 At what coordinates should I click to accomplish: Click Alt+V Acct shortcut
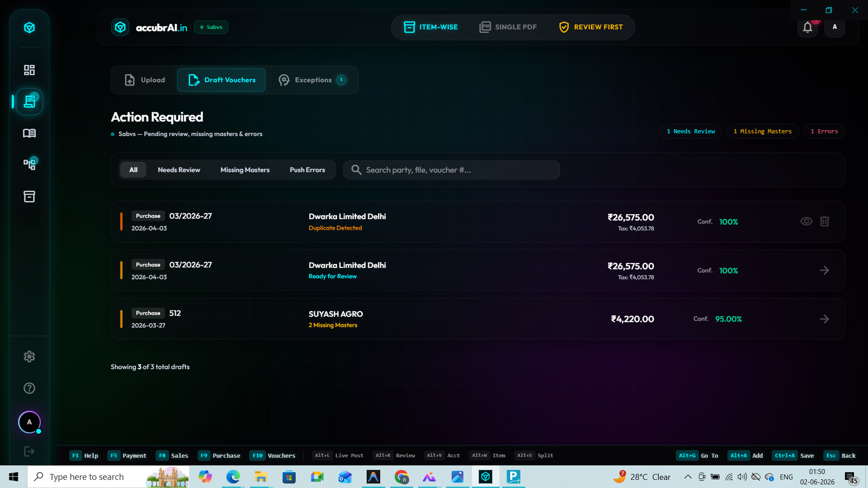coord(442,455)
